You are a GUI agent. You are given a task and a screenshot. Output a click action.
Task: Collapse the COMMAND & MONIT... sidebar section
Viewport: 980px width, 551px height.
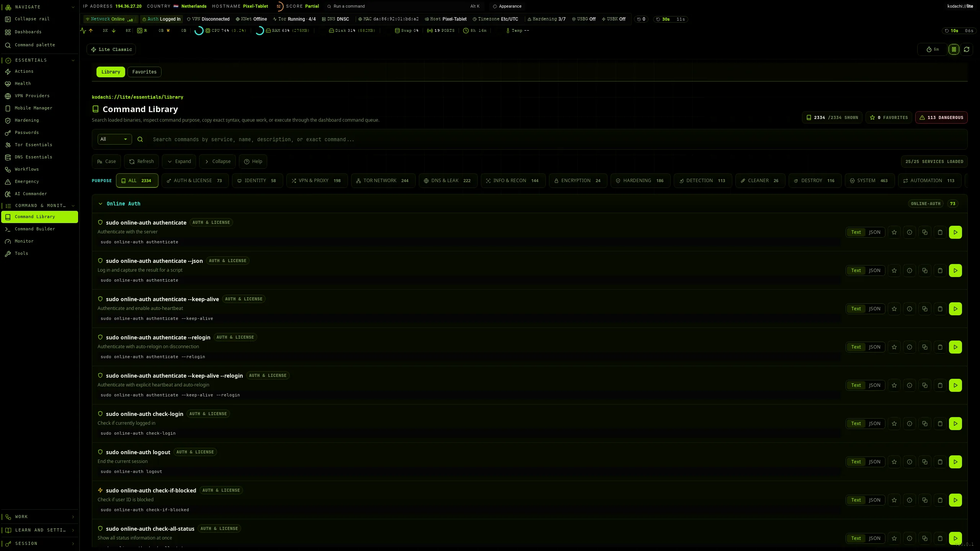(x=73, y=205)
